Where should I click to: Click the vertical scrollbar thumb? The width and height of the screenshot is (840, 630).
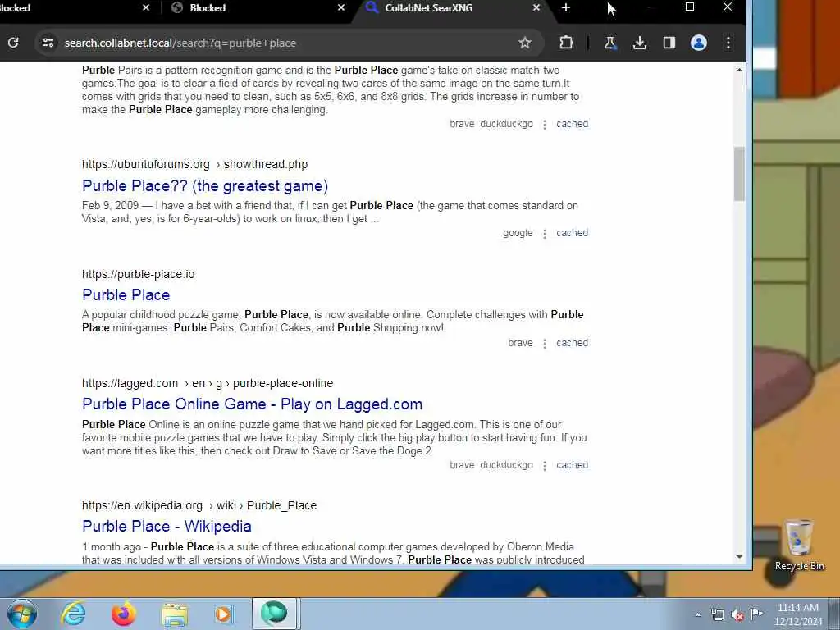pos(739,174)
